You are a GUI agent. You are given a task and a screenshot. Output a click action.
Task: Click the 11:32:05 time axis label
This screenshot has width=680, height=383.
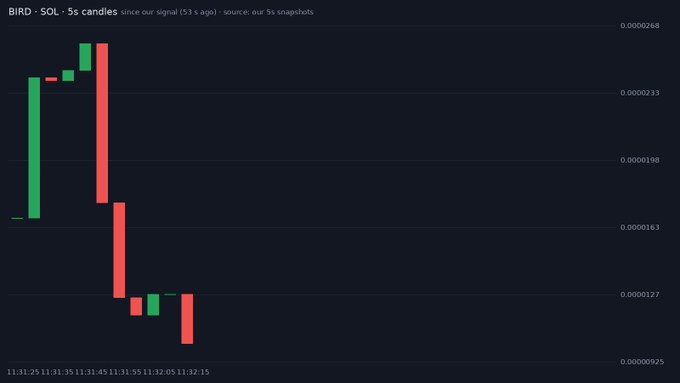point(159,372)
